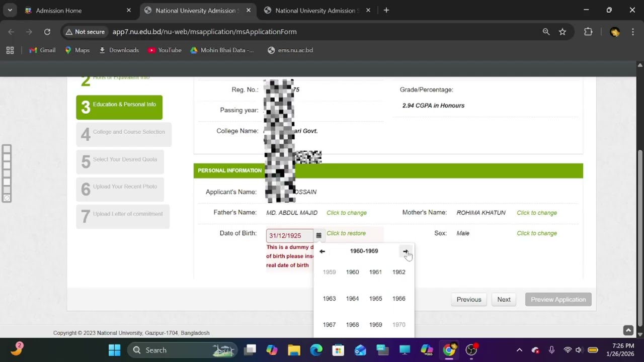Viewport: 644px width, 362px height.
Task: Select year 1960 in the picker
Action: (x=352, y=272)
